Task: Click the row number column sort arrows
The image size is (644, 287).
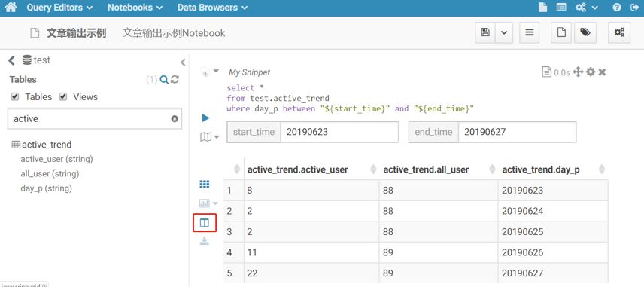Action: [x=236, y=169]
